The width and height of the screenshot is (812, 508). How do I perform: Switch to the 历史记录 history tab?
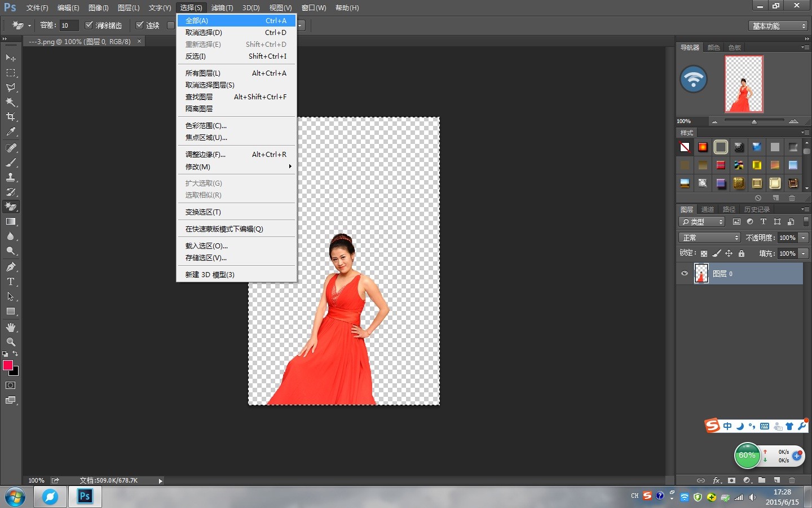click(x=757, y=209)
